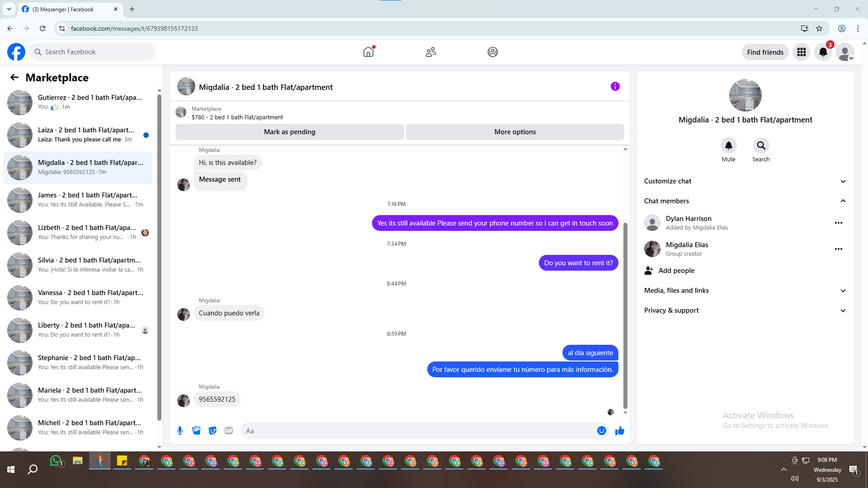Open WhatsApp from the taskbar
Viewport: 868px width, 488px height.
56,461
